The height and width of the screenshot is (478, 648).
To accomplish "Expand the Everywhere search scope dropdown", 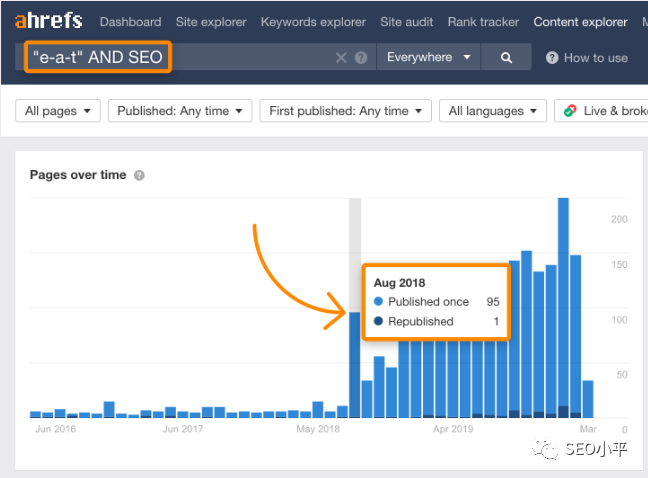I will [429, 57].
